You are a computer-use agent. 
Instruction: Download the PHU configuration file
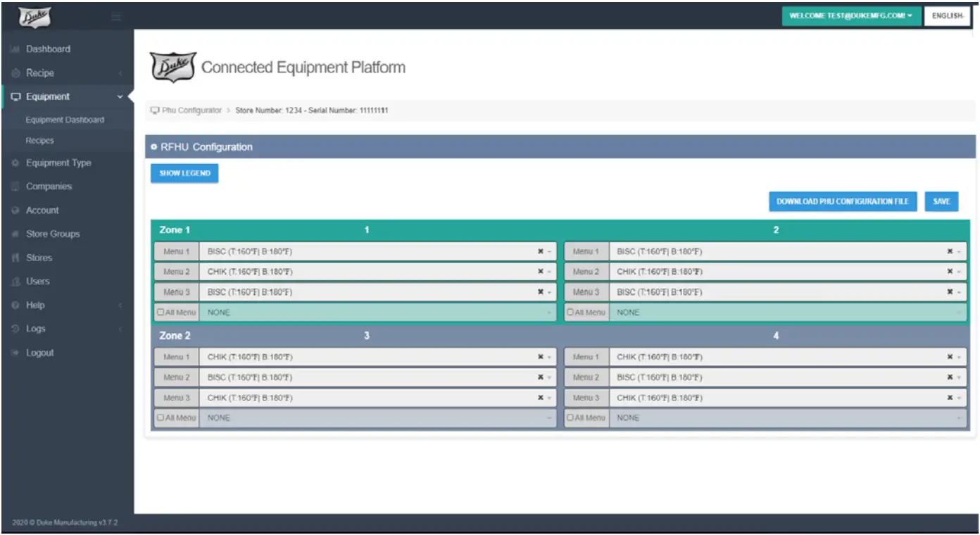843,201
